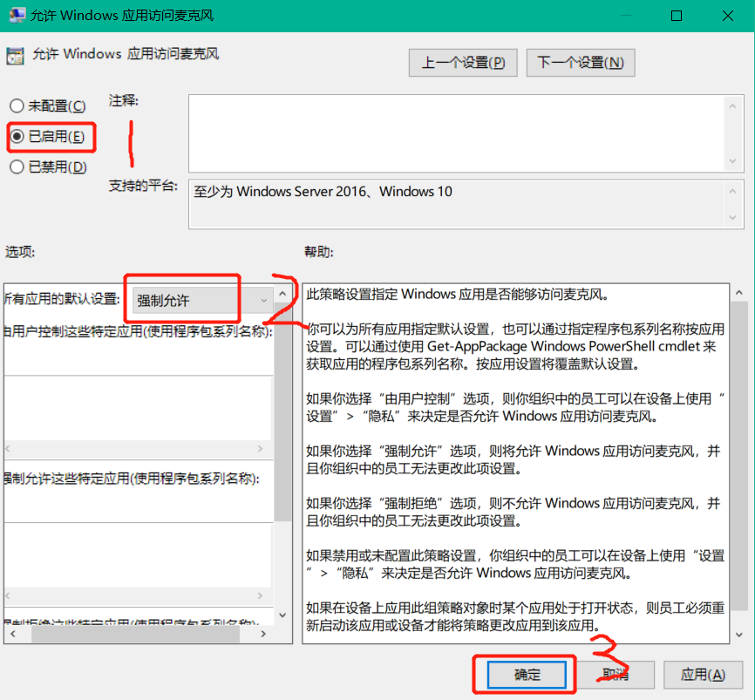Viewport: 755px width, 700px height.
Task: Click force-allow list right scroll arrow
Action: [x=260, y=596]
